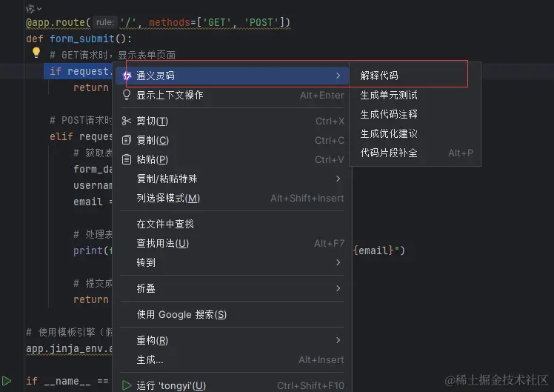The image size is (554, 392).
Task: Select 生成优化建议 option
Action: pyautogui.click(x=389, y=133)
